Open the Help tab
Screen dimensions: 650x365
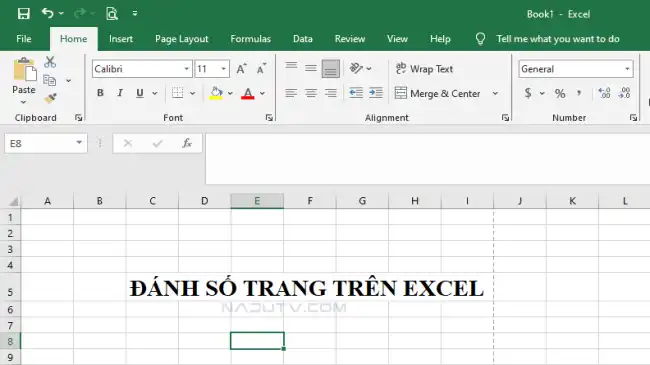tap(440, 39)
